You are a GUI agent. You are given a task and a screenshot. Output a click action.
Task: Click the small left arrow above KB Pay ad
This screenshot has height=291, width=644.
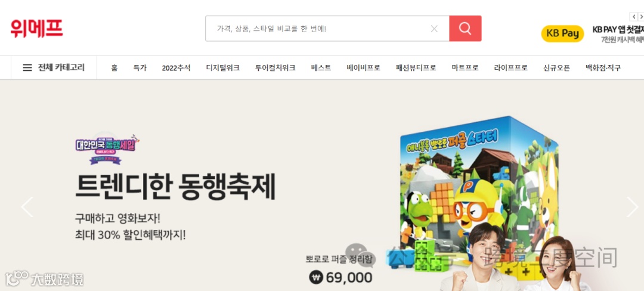[x=634, y=17]
